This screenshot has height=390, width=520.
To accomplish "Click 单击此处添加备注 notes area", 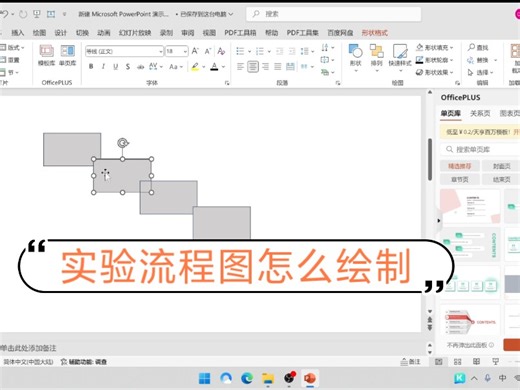I will coord(28,348).
